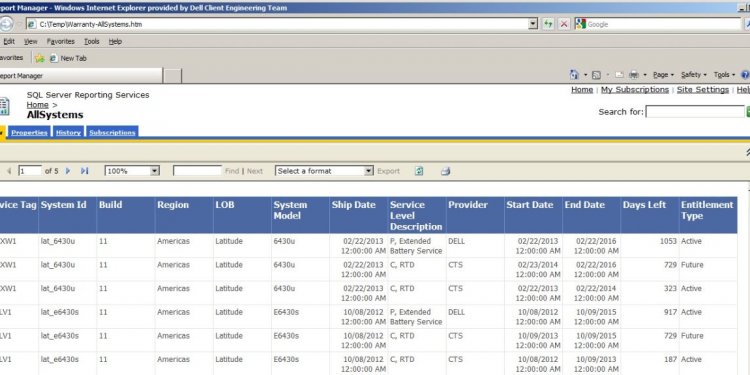The width and height of the screenshot is (750, 375).
Task: Open the Page command dropdown
Action: coord(663,75)
